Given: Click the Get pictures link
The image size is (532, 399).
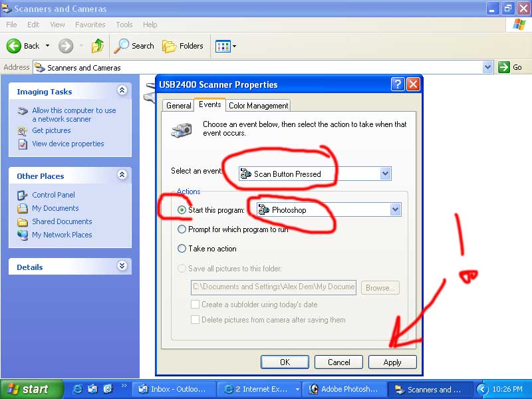Looking at the screenshot, I should (x=52, y=130).
